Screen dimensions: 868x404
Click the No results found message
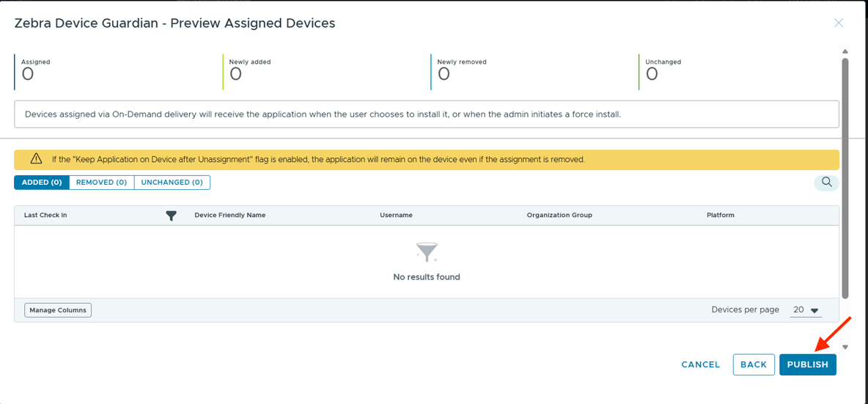tap(426, 276)
